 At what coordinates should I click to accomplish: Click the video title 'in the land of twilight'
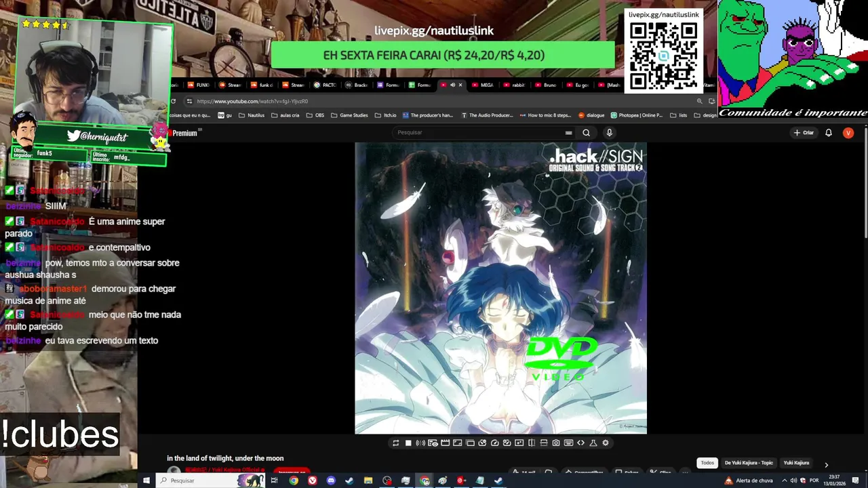[x=225, y=458]
